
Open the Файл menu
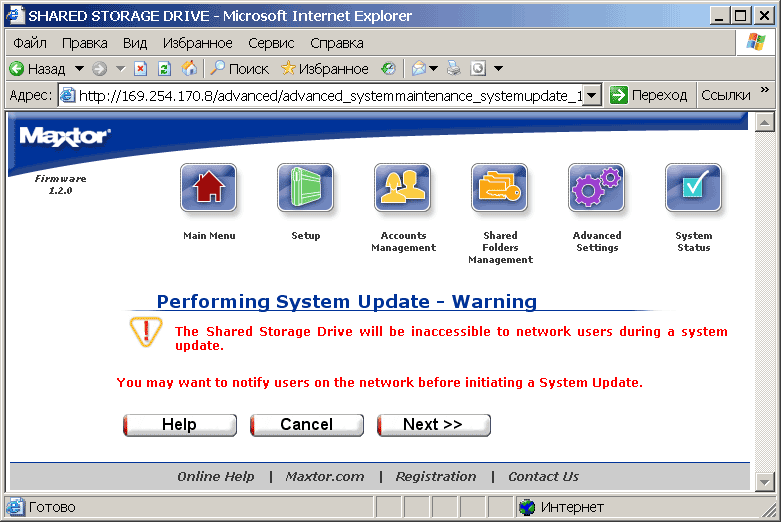(30, 43)
